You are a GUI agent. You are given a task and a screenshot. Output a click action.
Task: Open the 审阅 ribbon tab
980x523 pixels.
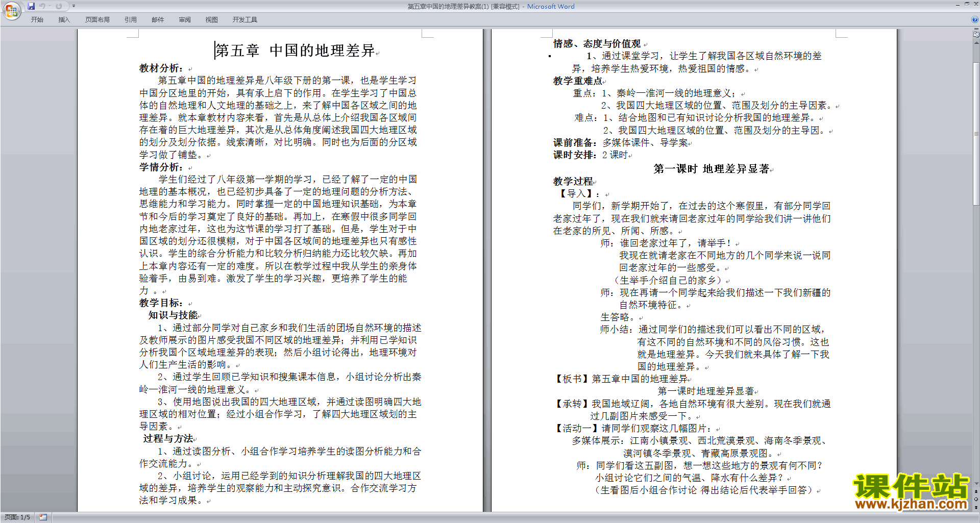pyautogui.click(x=184, y=20)
